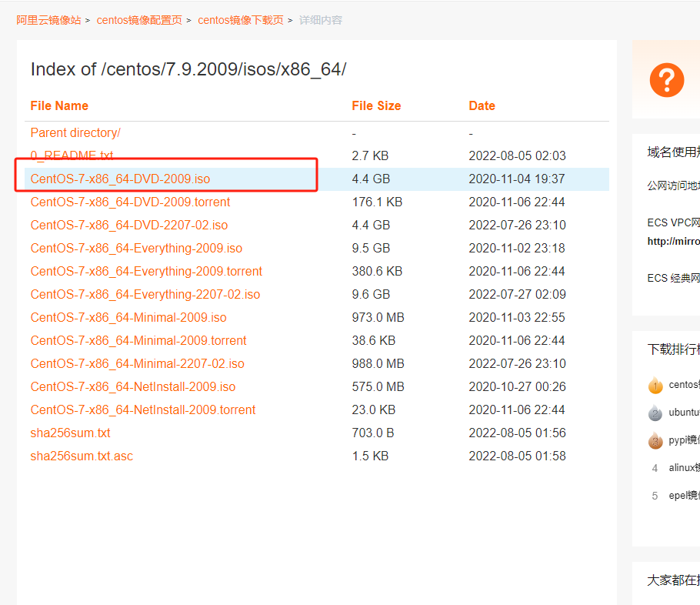
Task: Click the date 2020-11-04 19:37
Action: click(517, 179)
